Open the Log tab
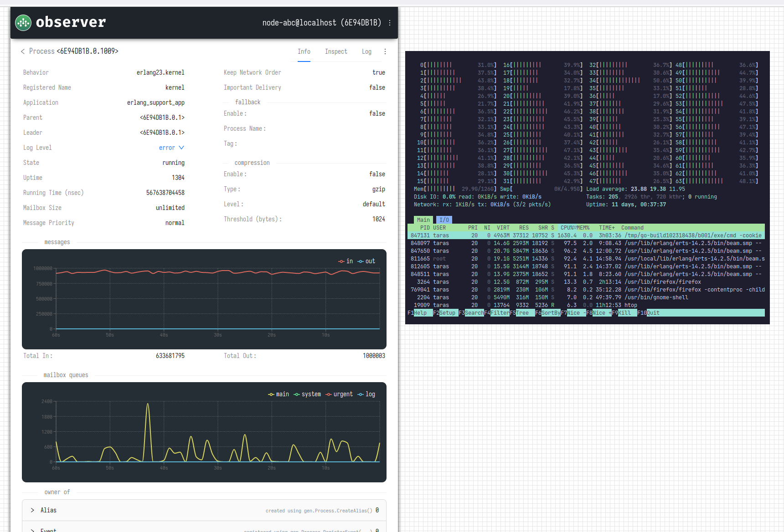 point(366,51)
